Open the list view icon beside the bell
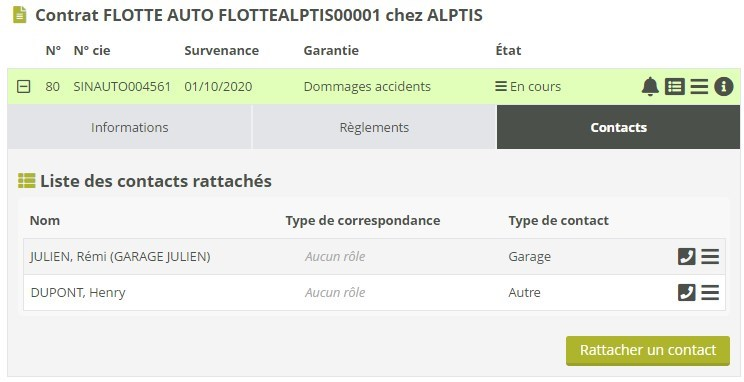Viewport: 744px width, 382px height. click(675, 87)
